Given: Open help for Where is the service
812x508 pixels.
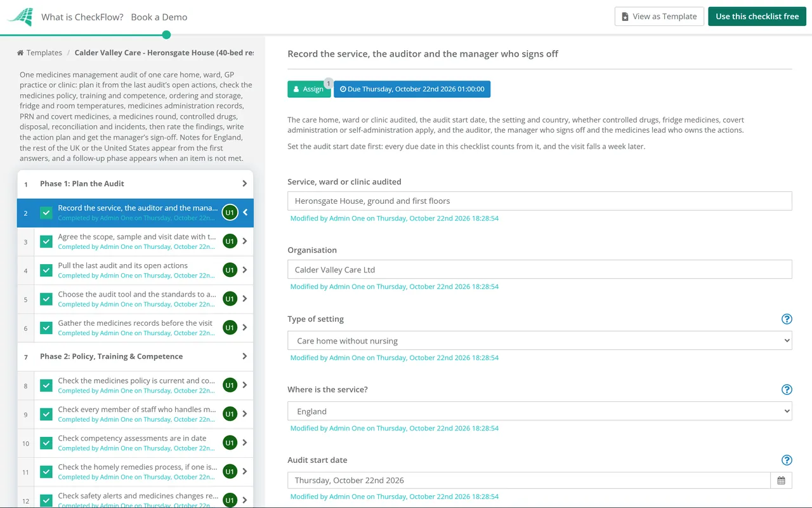Looking at the screenshot, I should click(x=787, y=389).
